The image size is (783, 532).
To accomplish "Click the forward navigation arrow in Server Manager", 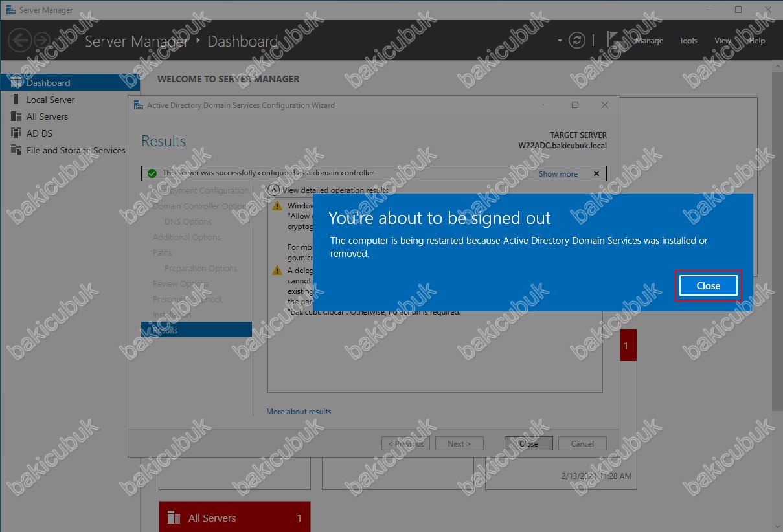I will pos(41,41).
